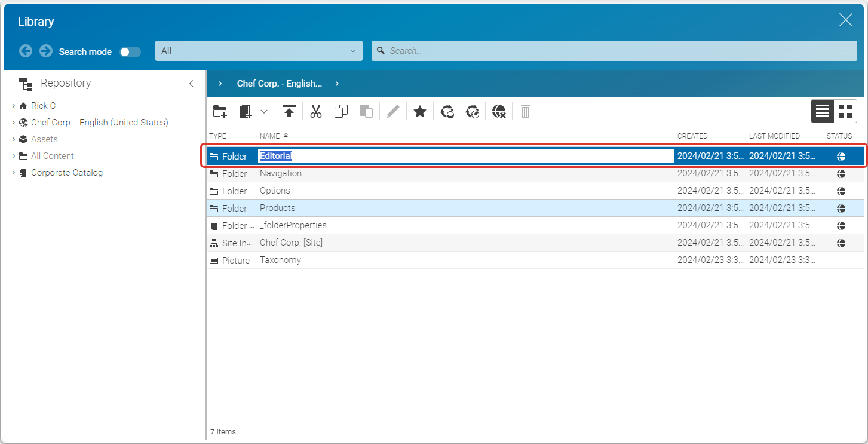Image resolution: width=868 pixels, height=444 pixels.
Task: Click the create new content item icon
Action: pyautogui.click(x=246, y=111)
